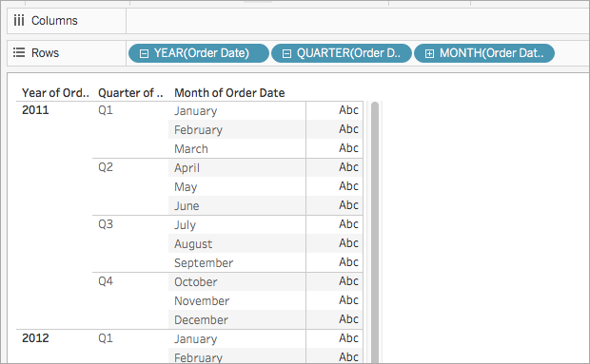Select the 2012 year header
Screen dimensions: 590x364
[x=35, y=338]
